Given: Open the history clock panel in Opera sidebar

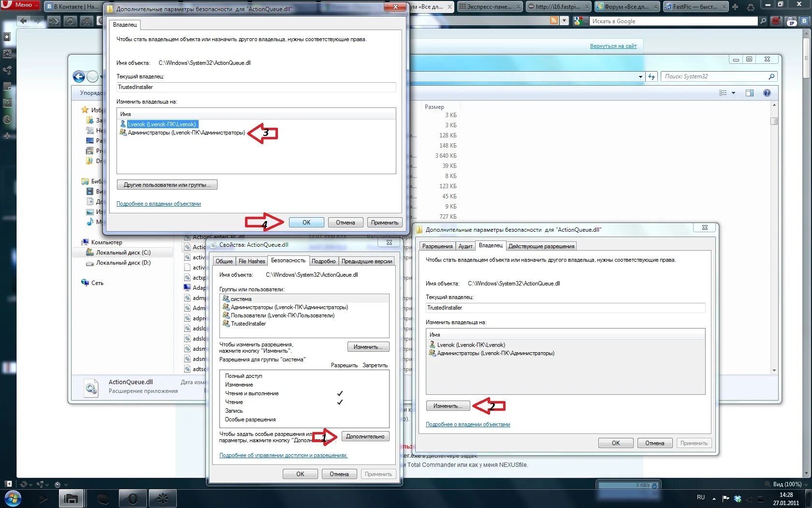Looking at the screenshot, I should click(7, 120).
